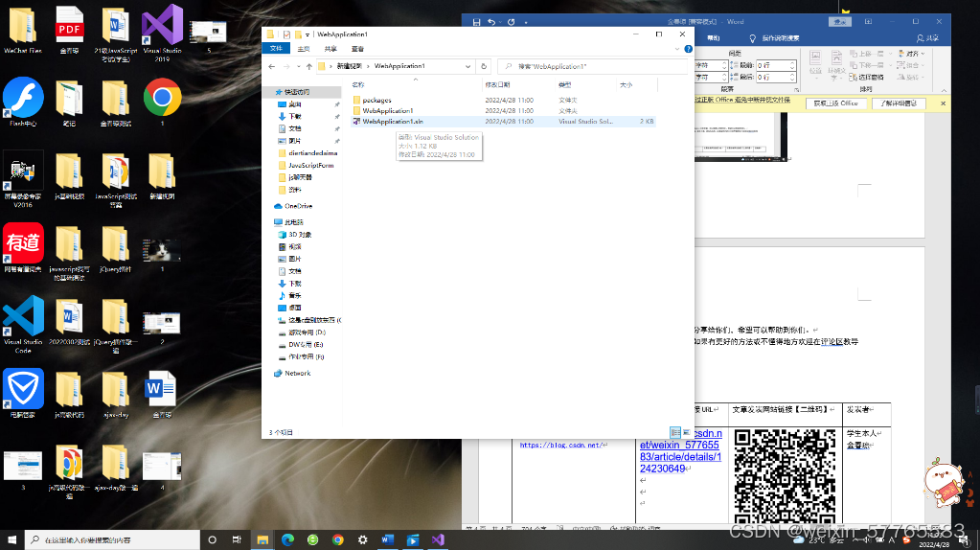Image resolution: width=980 pixels, height=550 pixels.
Task: Open 电脑管家 desktop shortcut
Action: 23,393
